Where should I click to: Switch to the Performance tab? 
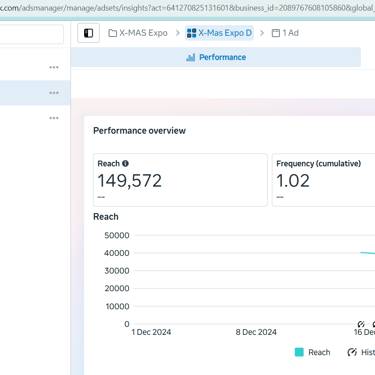coord(216,57)
